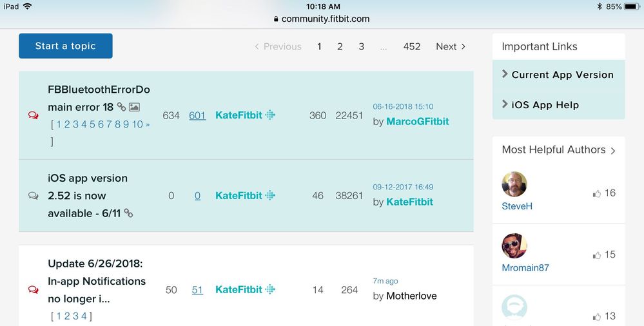Tap the community.fitbit.com address bar
The image size is (644, 326).
point(322,19)
